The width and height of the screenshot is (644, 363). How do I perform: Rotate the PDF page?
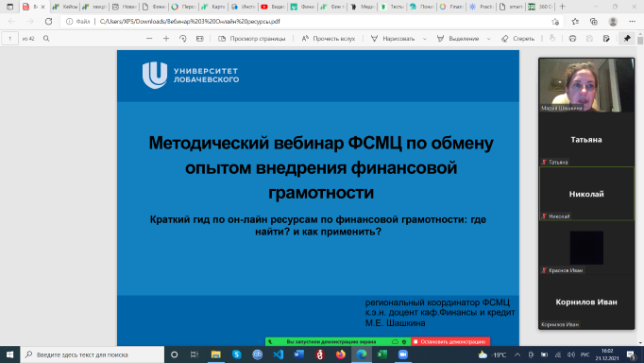tap(183, 38)
